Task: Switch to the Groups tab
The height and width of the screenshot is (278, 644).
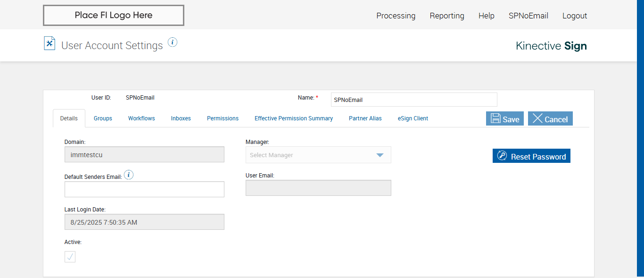Action: (103, 118)
